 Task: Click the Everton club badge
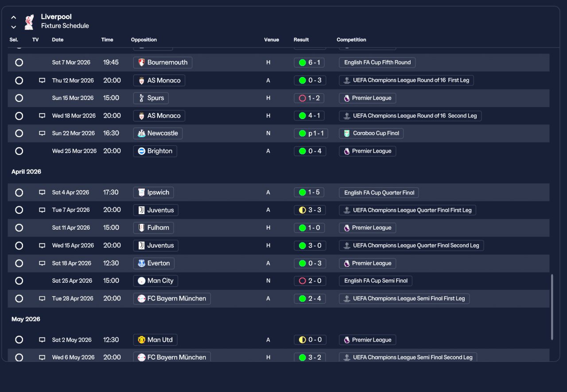tap(141, 263)
